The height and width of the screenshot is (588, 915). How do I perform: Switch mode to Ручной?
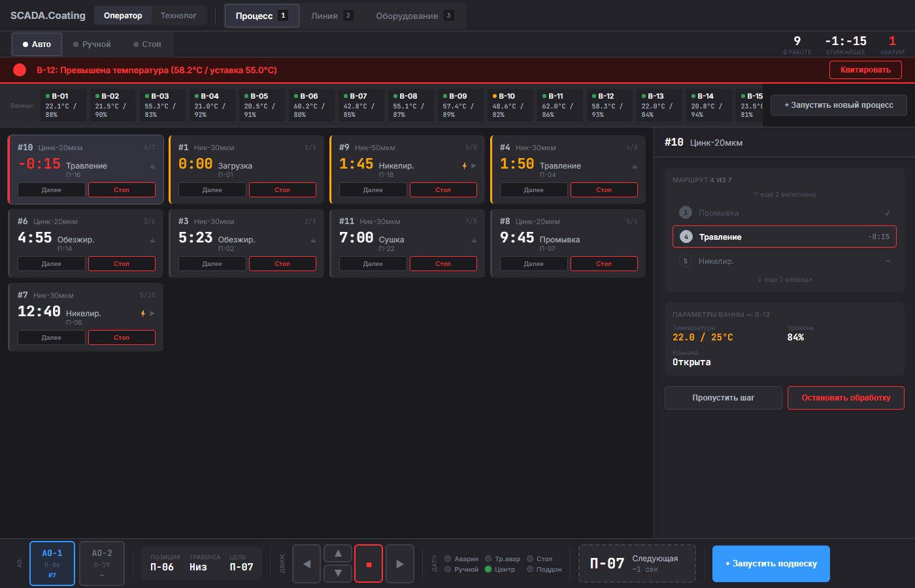tap(91, 44)
